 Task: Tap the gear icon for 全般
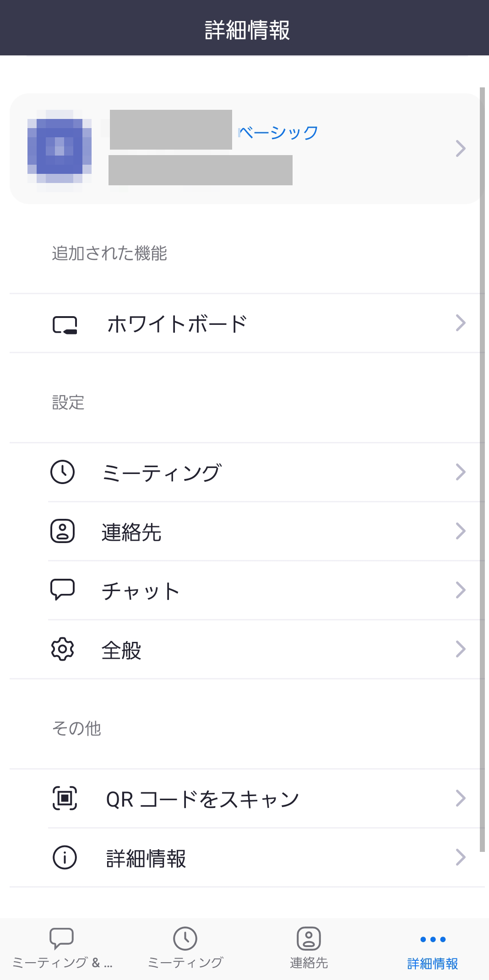click(x=62, y=649)
